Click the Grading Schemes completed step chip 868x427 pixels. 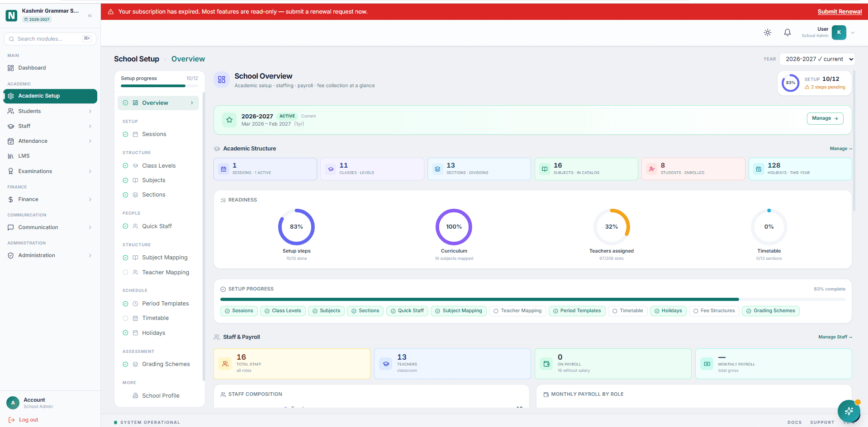click(x=771, y=311)
